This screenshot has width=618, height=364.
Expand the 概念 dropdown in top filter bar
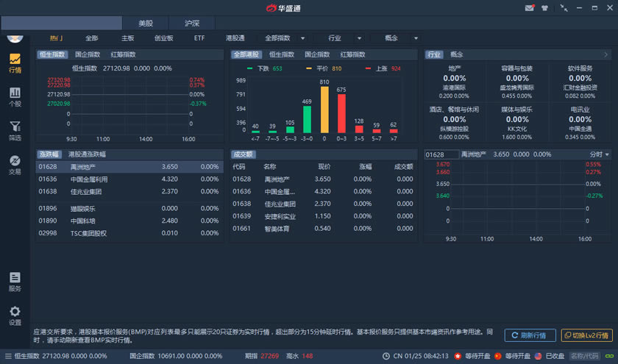tap(415, 38)
